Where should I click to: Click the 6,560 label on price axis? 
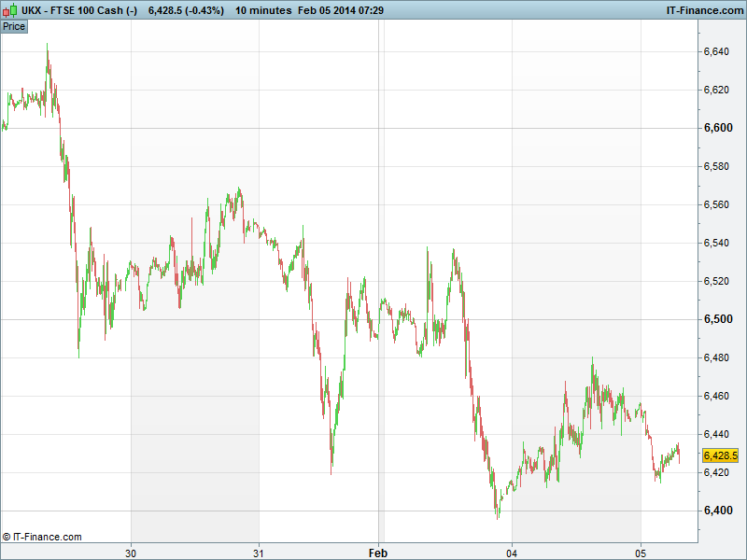coord(717,204)
